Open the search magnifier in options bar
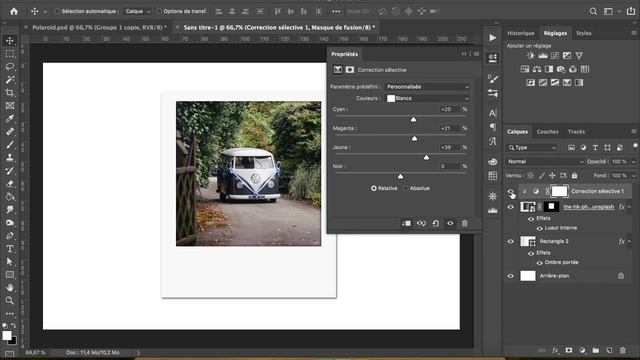 593,11
